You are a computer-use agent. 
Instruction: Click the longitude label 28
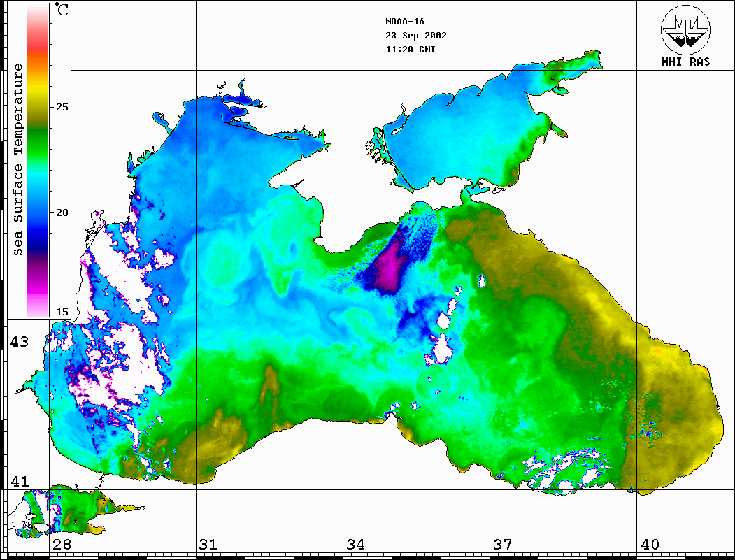[62, 545]
